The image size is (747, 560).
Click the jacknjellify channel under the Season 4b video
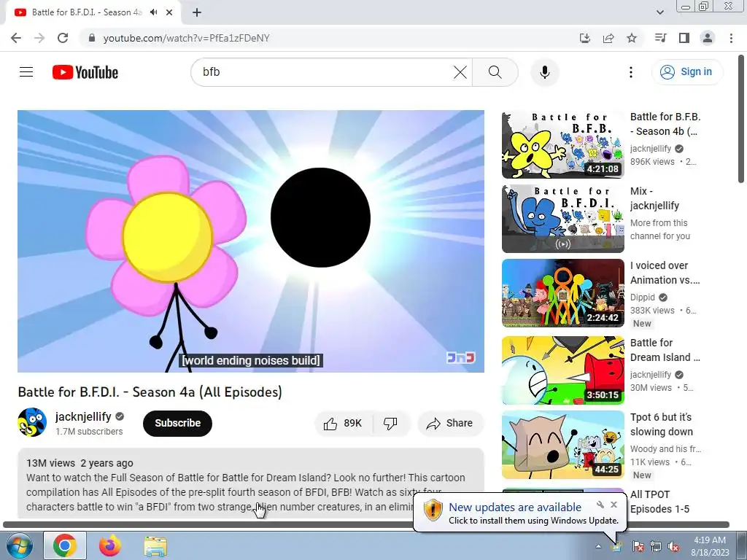click(650, 149)
